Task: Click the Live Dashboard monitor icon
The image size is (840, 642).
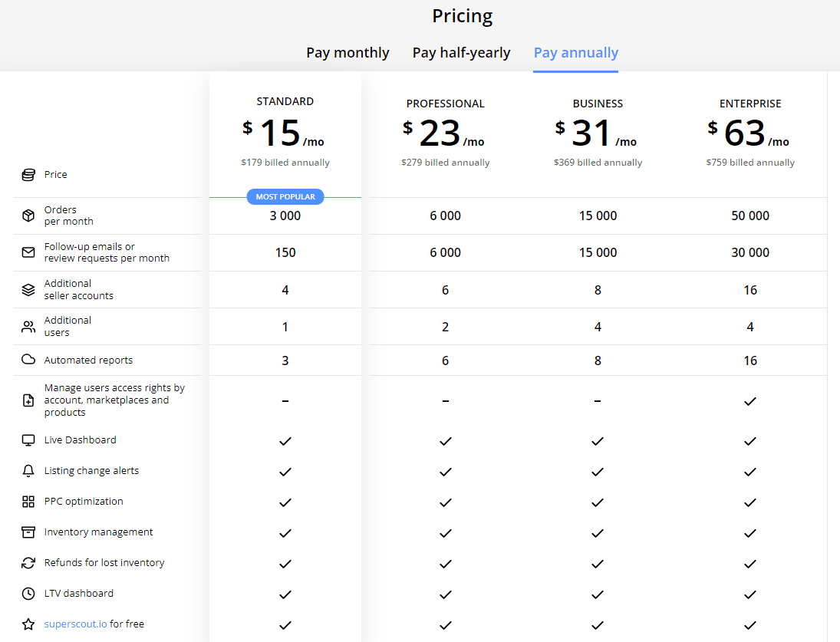Action: coord(28,440)
